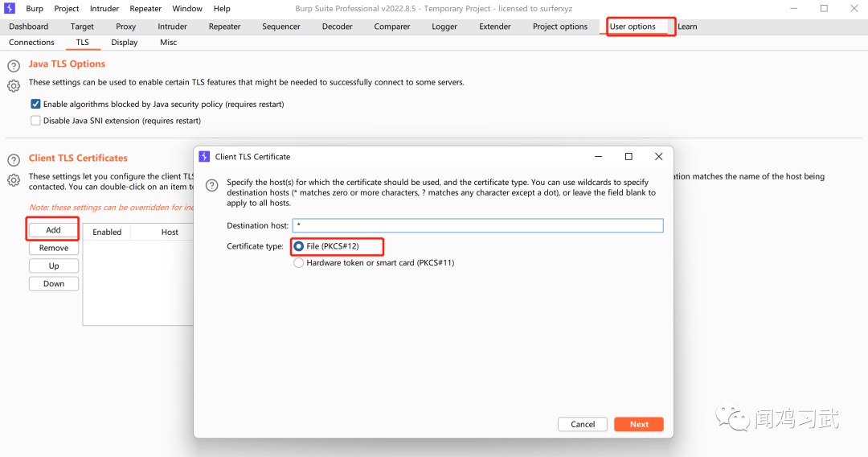This screenshot has width=868, height=457.
Task: Choose the File (PKCS#12) certificate type
Action: (x=299, y=246)
